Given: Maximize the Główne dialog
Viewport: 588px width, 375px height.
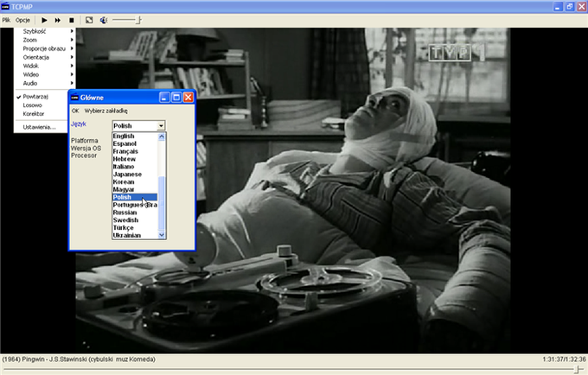Looking at the screenshot, I should [x=176, y=98].
